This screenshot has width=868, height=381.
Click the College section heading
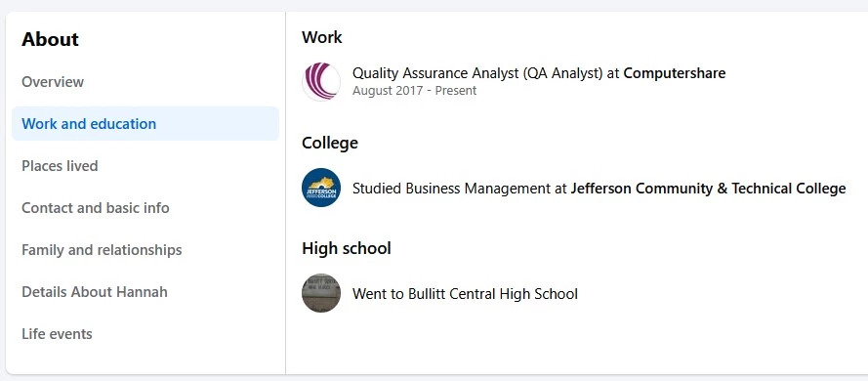tap(330, 143)
